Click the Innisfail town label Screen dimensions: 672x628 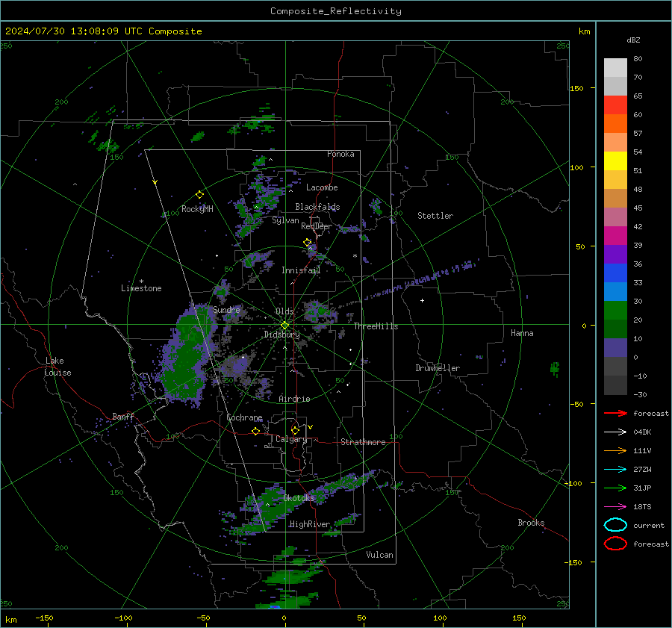point(301,270)
